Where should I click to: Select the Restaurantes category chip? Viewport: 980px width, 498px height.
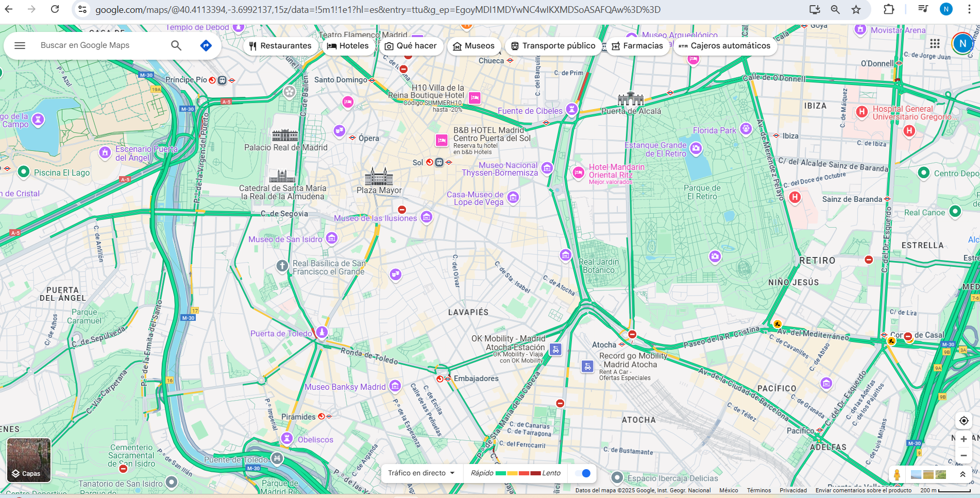pos(280,46)
